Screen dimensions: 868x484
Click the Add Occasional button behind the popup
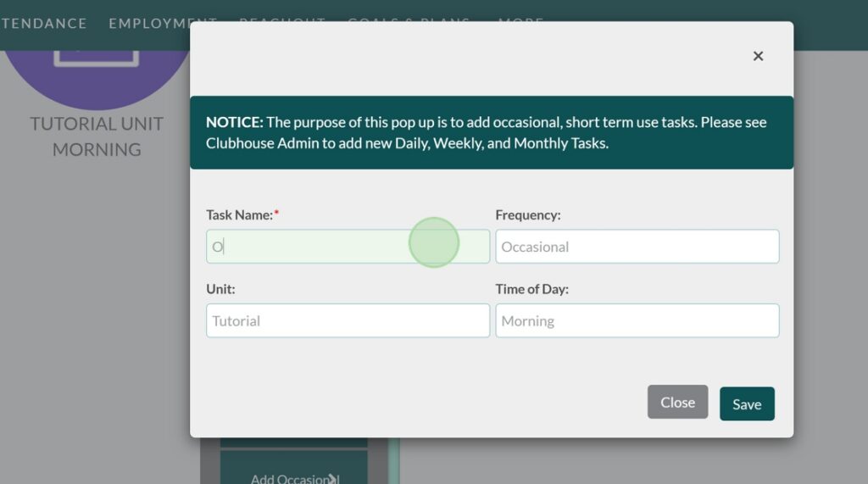tap(294, 475)
